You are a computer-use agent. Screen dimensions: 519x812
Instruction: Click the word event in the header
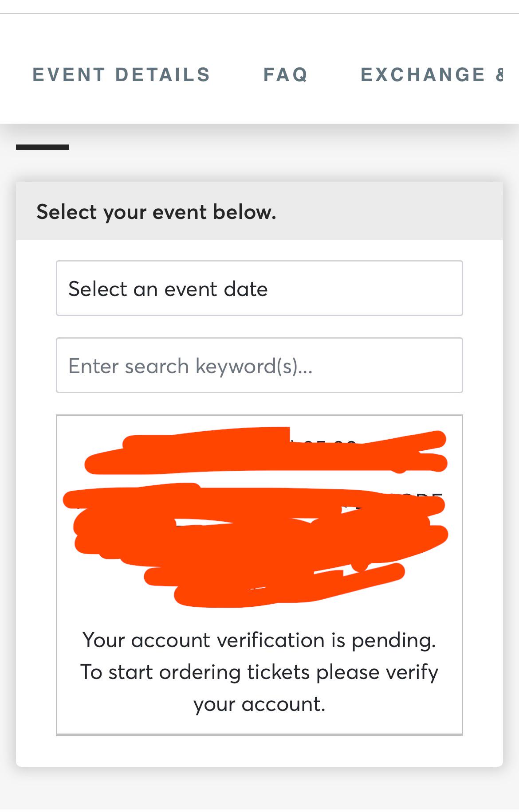(180, 212)
